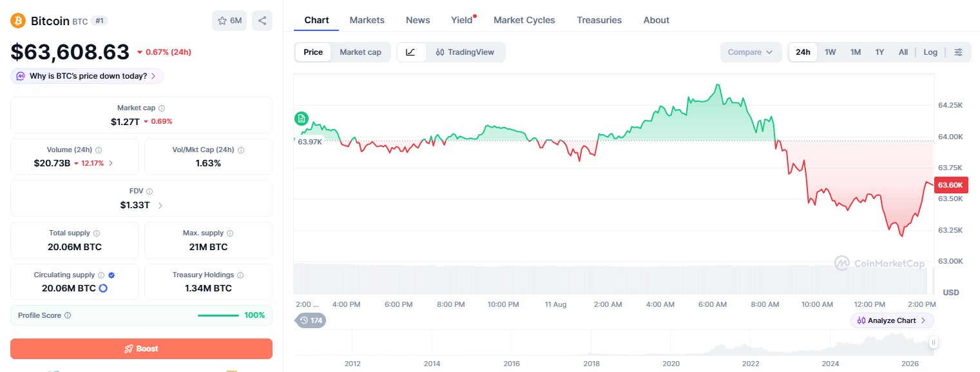Add Bitcoin to watchlist via star button
980x372 pixels.
[229, 21]
